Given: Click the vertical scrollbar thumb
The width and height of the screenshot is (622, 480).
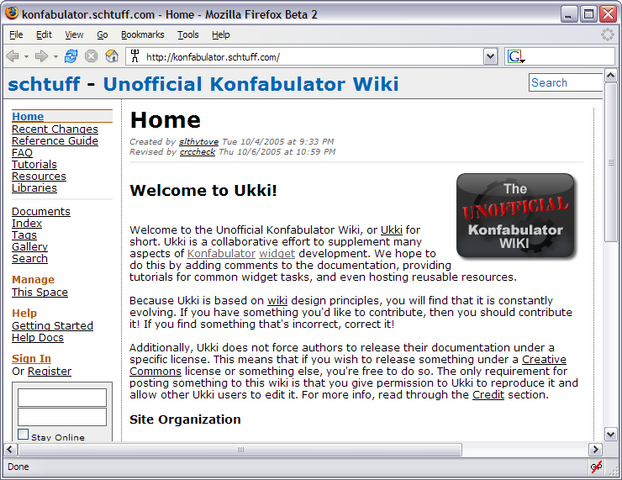Looking at the screenshot, I should pyautogui.click(x=611, y=162).
